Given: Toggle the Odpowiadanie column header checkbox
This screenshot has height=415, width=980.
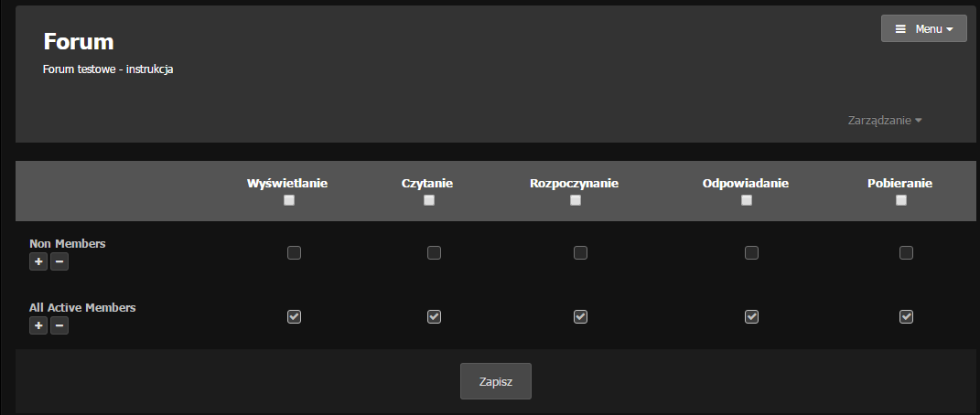Looking at the screenshot, I should coord(746,201).
